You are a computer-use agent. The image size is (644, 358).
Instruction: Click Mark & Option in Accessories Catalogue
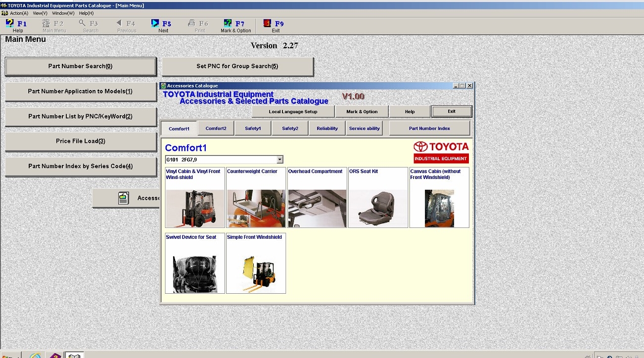362,112
